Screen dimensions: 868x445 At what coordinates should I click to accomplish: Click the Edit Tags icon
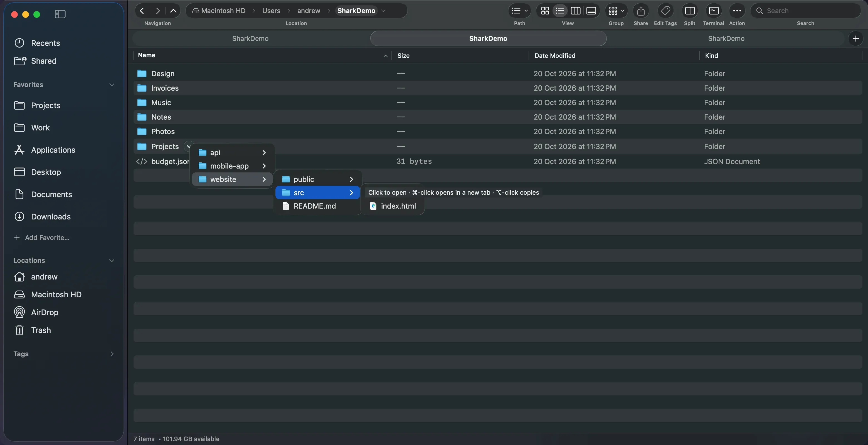(665, 11)
